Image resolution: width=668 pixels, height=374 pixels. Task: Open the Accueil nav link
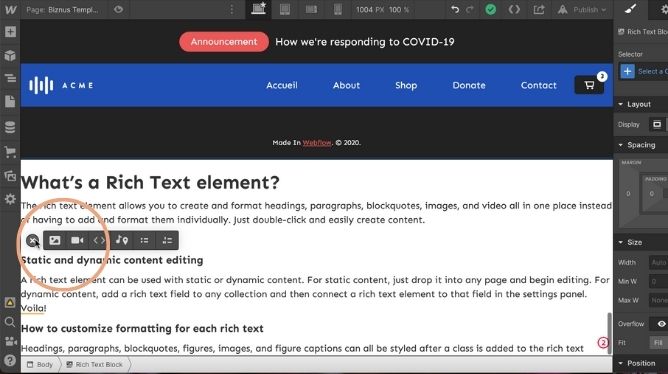coord(282,85)
